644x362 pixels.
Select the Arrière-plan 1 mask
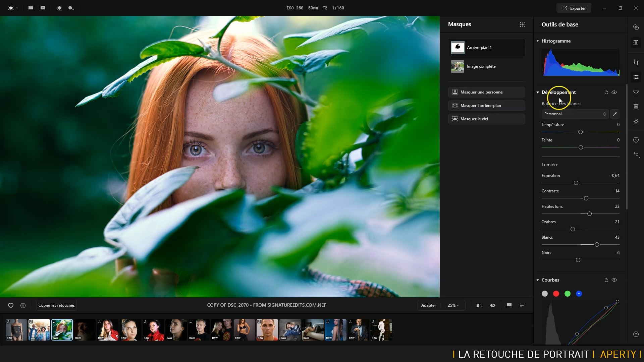(486, 48)
